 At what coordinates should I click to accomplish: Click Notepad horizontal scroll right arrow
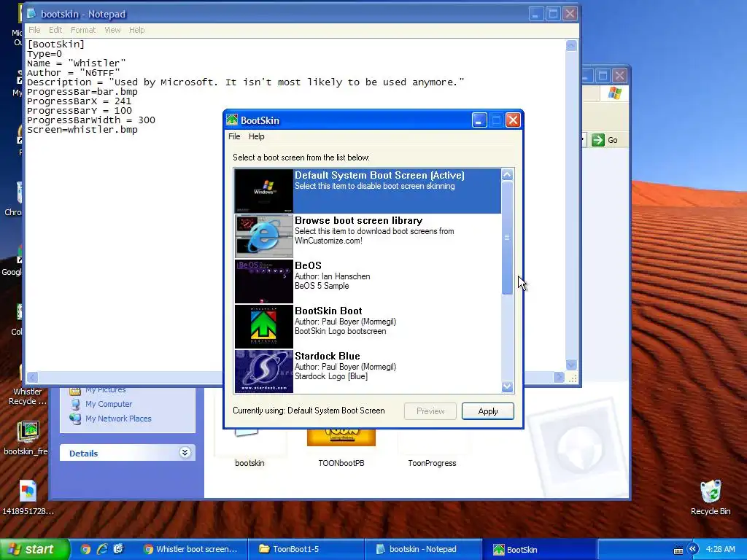[x=559, y=378]
